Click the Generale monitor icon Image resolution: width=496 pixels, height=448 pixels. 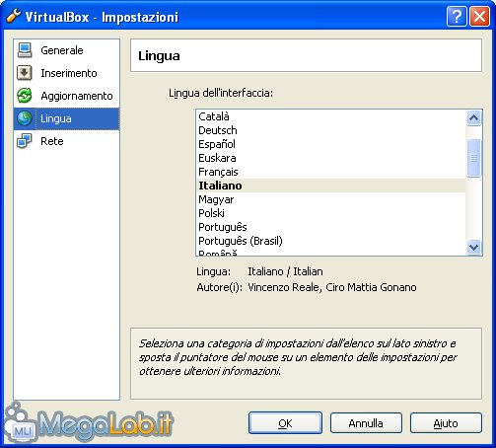(25, 50)
